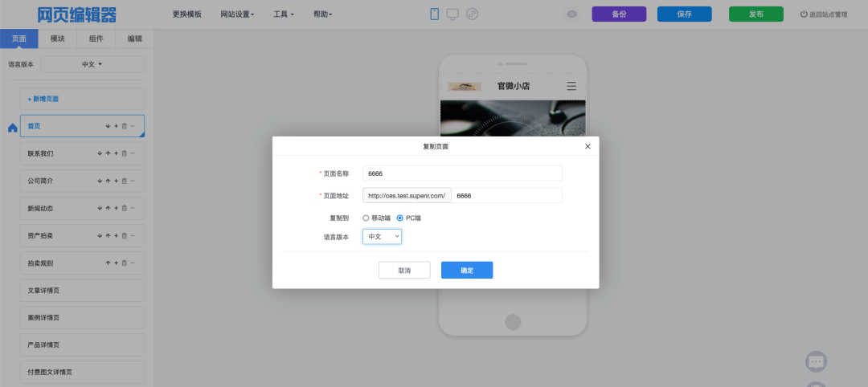Open more options on 首页 row
This screenshot has height=387, width=868.
coord(133,126)
